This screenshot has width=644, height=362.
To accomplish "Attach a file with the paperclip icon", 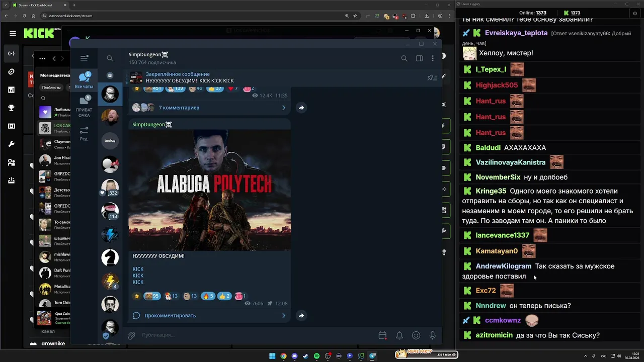I will [x=132, y=335].
